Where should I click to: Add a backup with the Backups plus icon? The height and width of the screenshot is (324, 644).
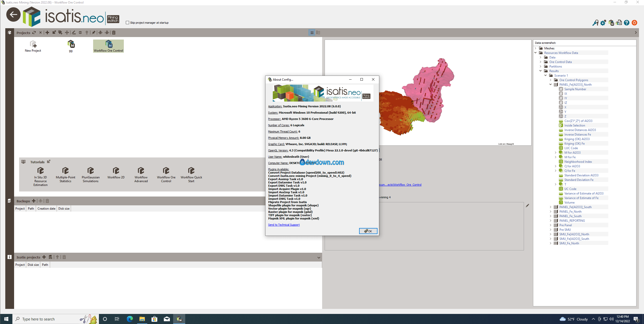(34, 201)
